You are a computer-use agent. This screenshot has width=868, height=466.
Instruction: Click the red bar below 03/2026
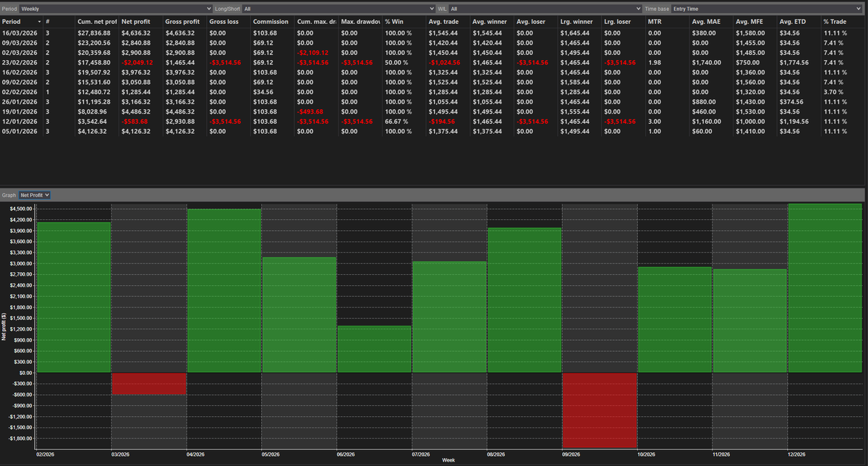(148, 384)
